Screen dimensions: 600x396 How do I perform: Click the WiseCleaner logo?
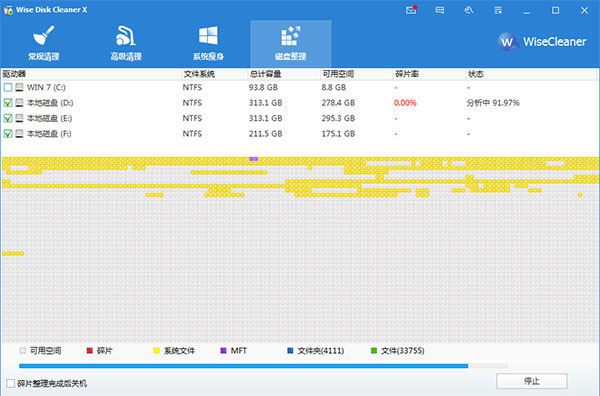(x=542, y=41)
